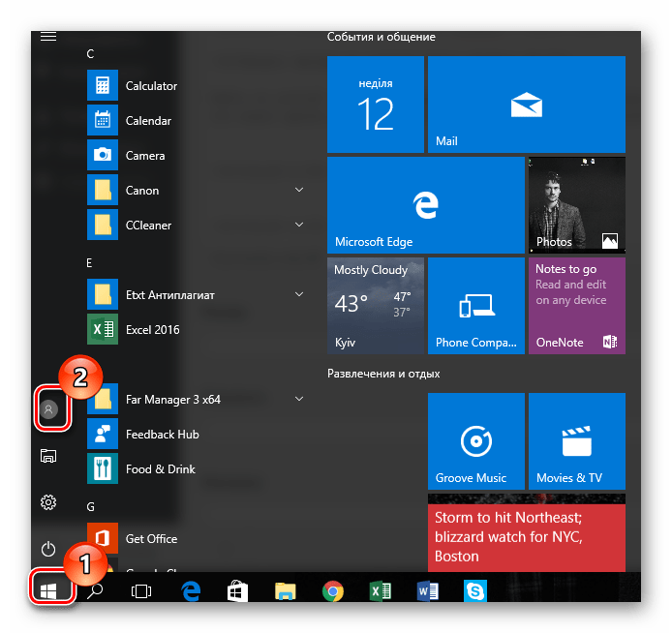
Task: Launch Google Chrome from the taskbar
Action: (333, 591)
